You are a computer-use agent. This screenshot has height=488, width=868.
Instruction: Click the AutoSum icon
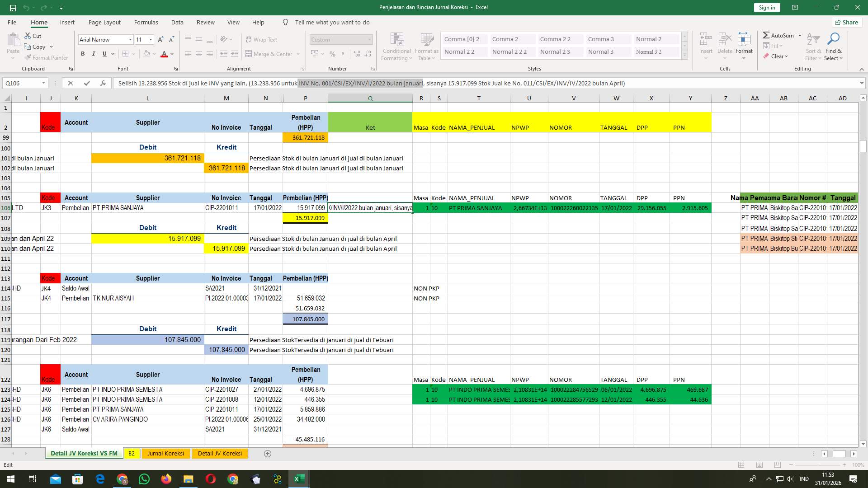(x=766, y=35)
